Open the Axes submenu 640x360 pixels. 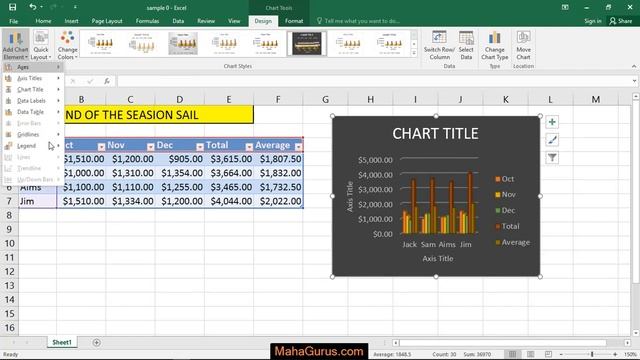[x=33, y=67]
